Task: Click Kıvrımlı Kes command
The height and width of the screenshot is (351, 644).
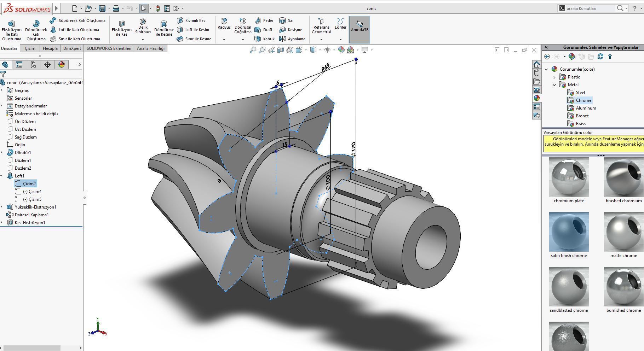Action: (191, 21)
